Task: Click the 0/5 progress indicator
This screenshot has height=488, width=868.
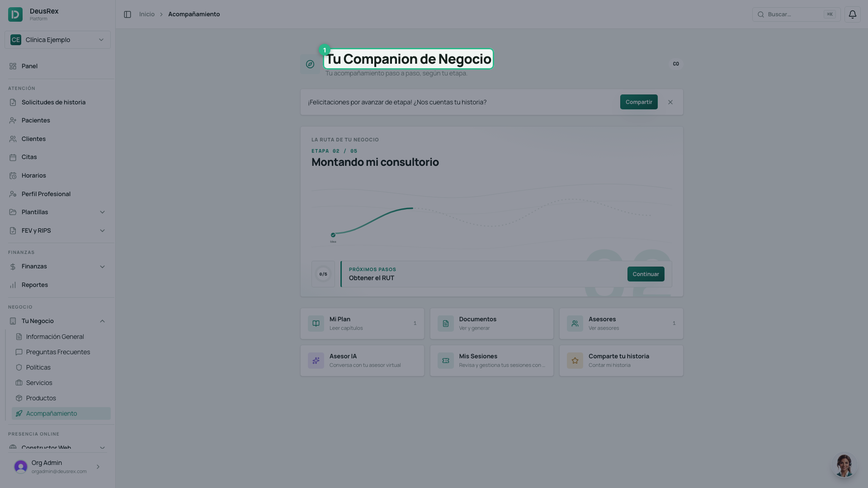Action: [323, 274]
